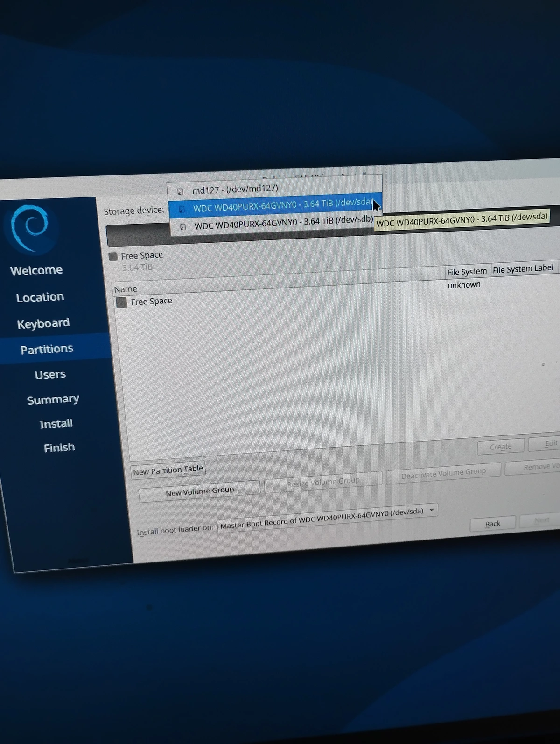Open the Install boot loader on dropdown
Screen dimensions: 560x744
327,518
